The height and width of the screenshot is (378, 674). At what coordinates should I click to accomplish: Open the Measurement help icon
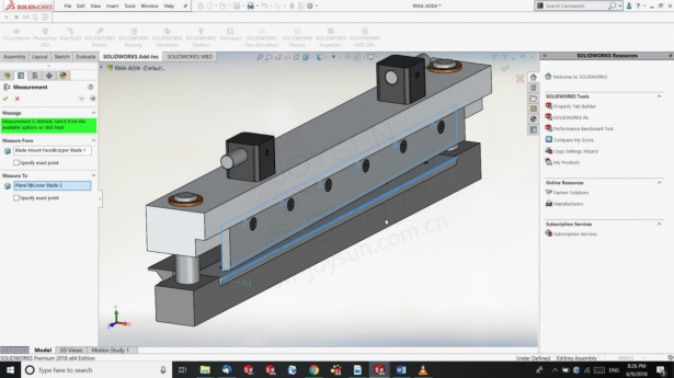point(90,87)
